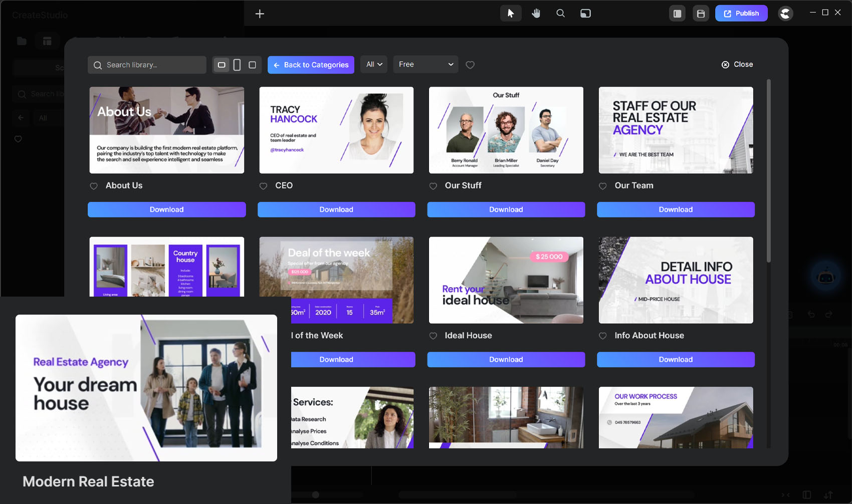Viewport: 852px width, 504px height.
Task: Download the CEO template
Action: (336, 209)
